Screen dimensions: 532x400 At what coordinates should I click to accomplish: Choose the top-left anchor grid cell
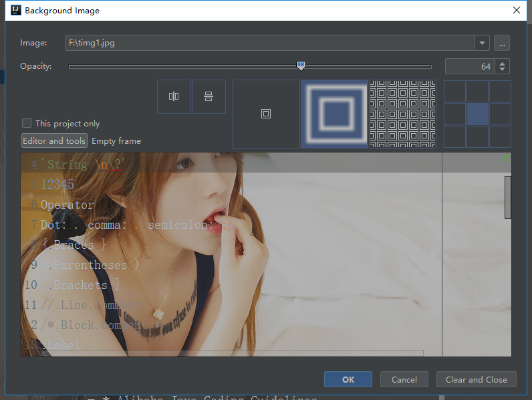[455, 92]
